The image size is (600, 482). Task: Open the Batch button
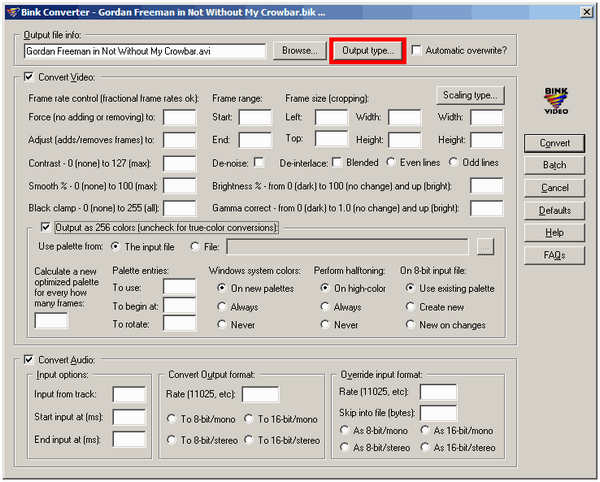(554, 165)
